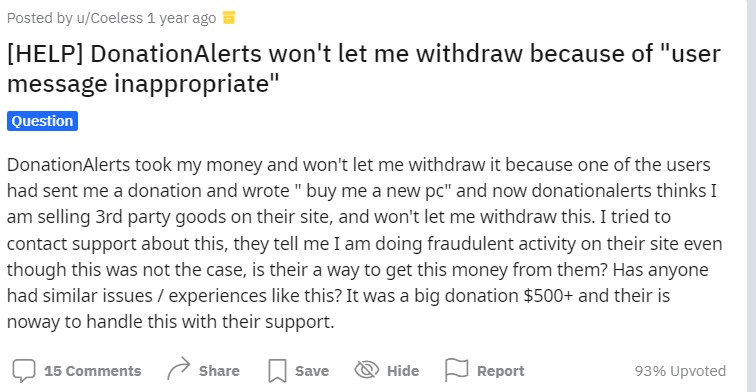Click the Posted by label text
The width and height of the screenshot is (756, 392).
(40, 18)
